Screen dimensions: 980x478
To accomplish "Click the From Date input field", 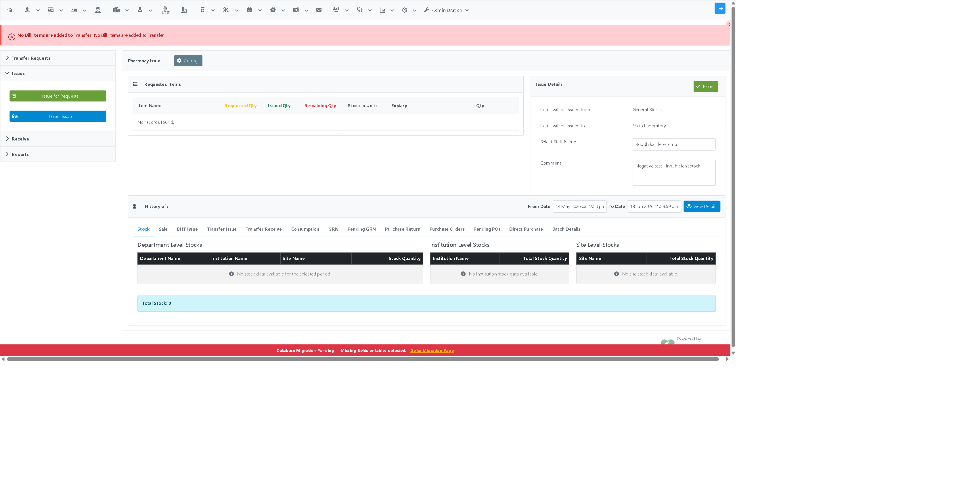I will [x=579, y=206].
